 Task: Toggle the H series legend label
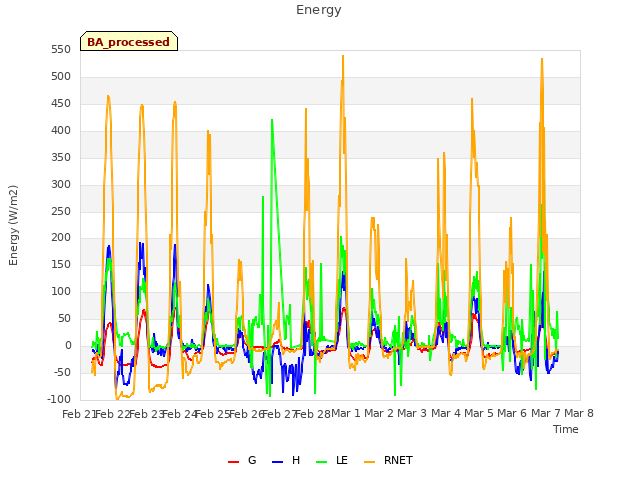coord(296,460)
